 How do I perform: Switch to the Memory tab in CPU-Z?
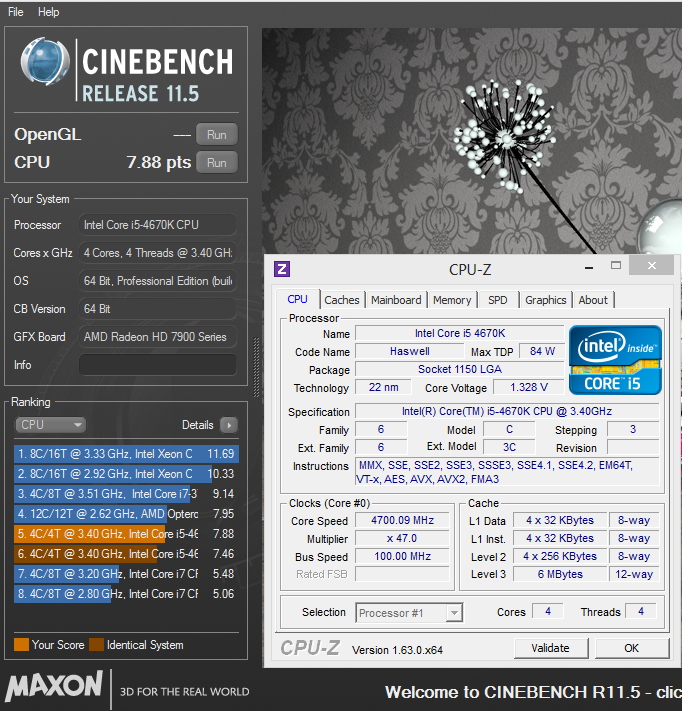[x=452, y=300]
